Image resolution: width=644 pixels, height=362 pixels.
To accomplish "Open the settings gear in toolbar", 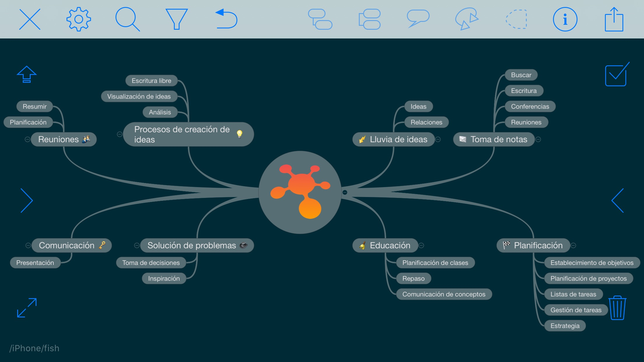I will 78,19.
